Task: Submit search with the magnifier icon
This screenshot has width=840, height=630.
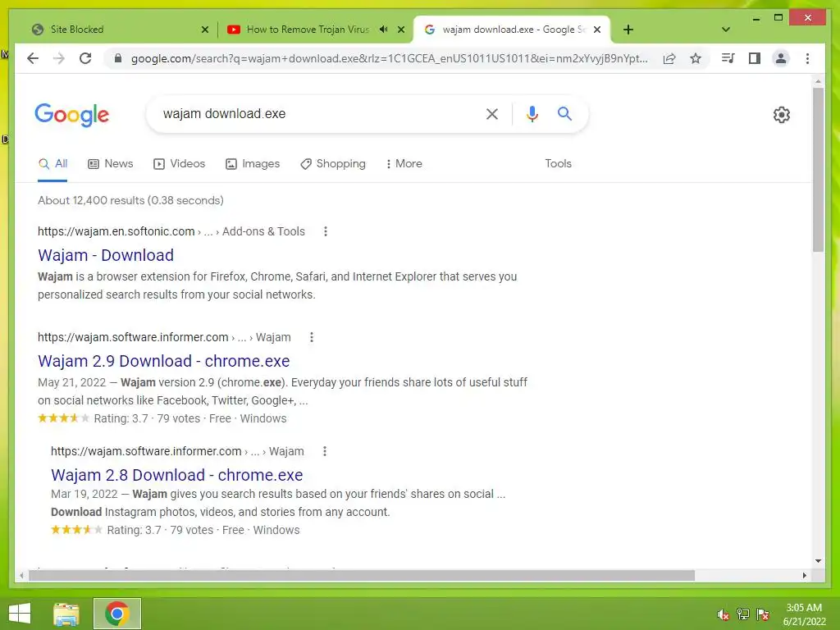Action: [564, 113]
